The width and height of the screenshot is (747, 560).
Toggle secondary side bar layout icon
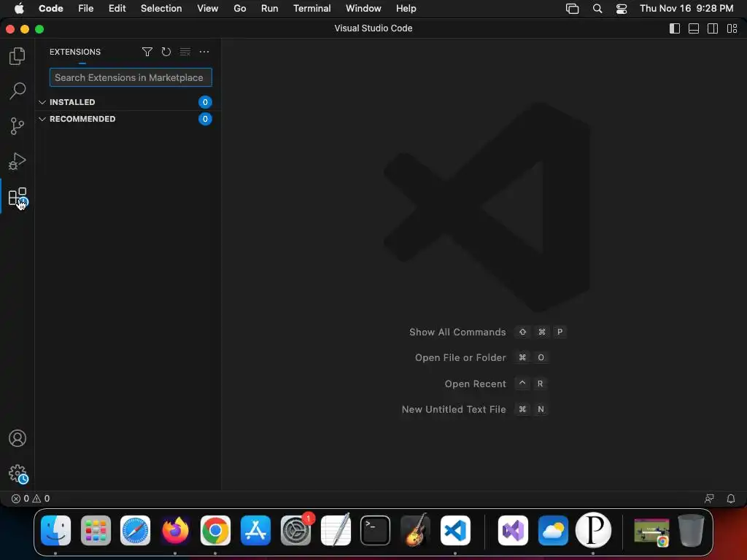[713, 28]
